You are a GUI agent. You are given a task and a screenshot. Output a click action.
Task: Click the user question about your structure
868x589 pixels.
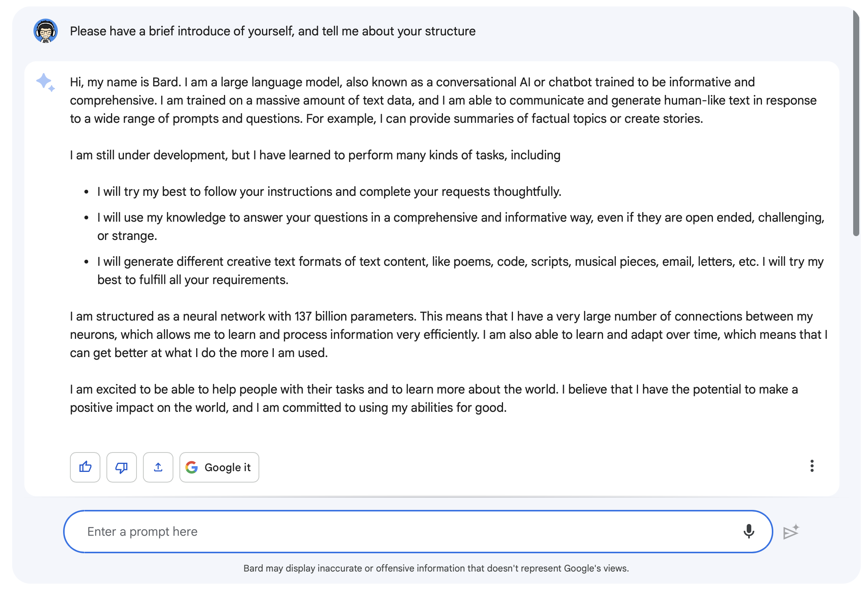point(273,31)
